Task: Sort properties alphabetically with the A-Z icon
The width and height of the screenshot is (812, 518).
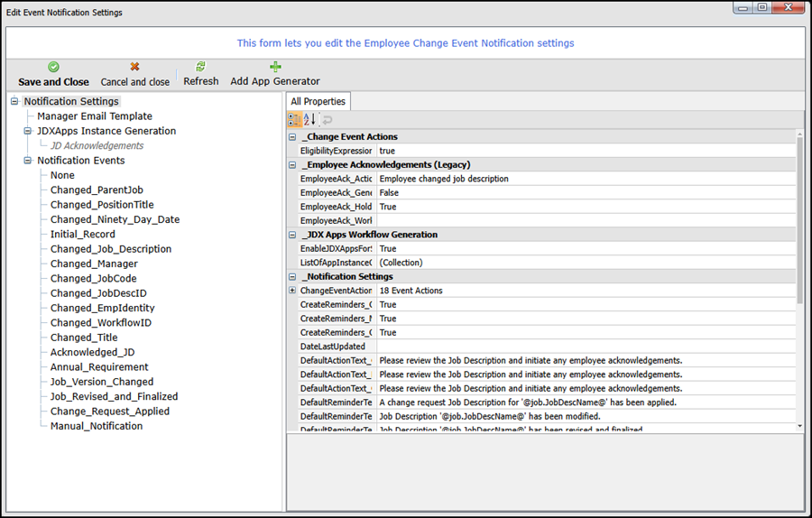Action: click(x=309, y=119)
